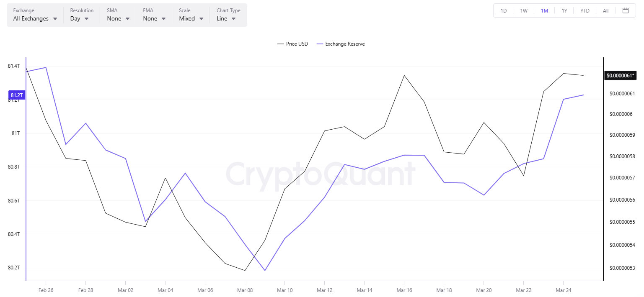Click the chevron beside Chart Type Line
Screen dimensions: 644x297
tap(234, 18)
